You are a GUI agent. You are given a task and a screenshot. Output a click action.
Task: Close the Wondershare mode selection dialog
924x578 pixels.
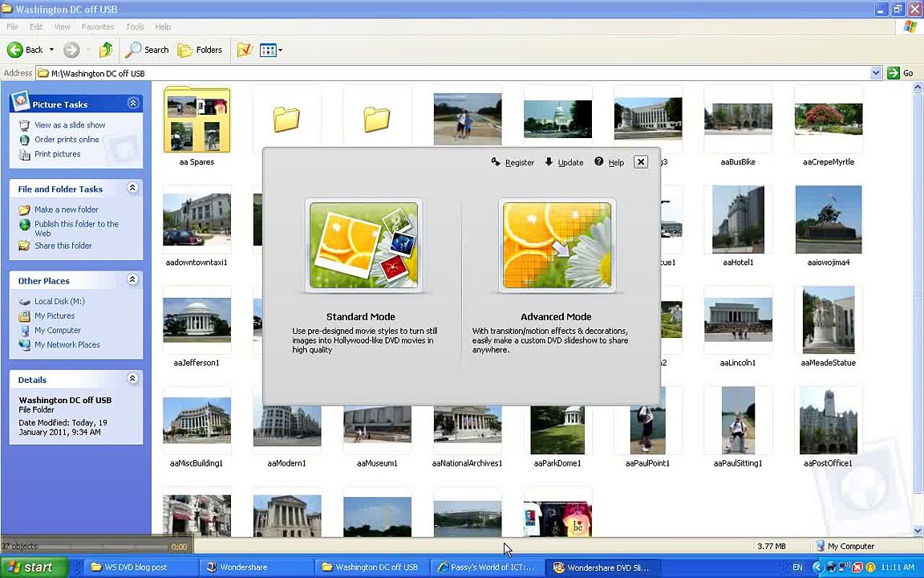click(x=641, y=162)
